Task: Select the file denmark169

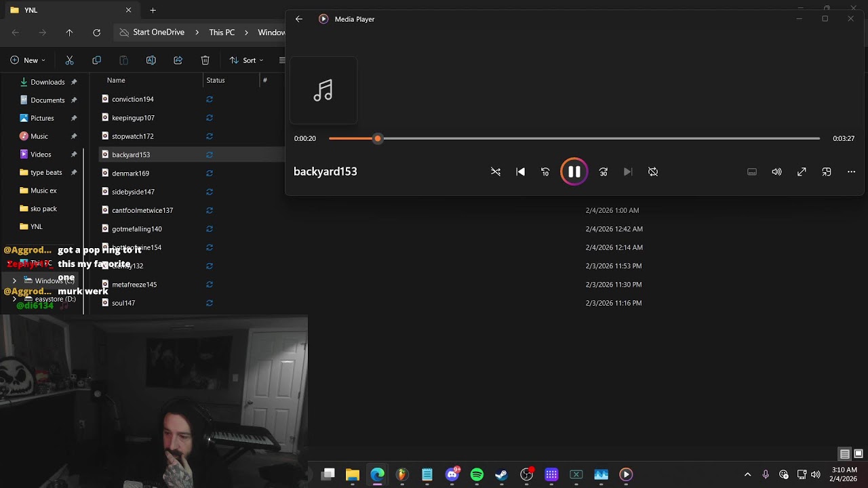Action: click(130, 174)
